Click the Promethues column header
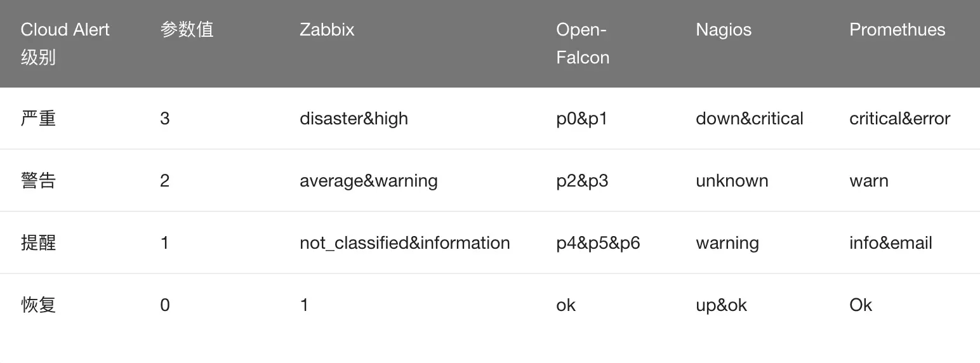The height and width of the screenshot is (363, 980). (x=897, y=30)
